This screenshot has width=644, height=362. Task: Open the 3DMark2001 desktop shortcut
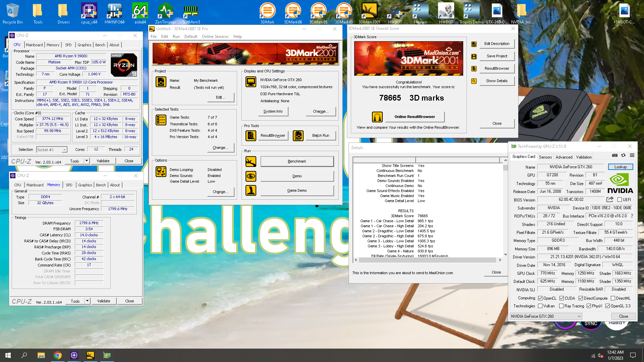click(369, 13)
